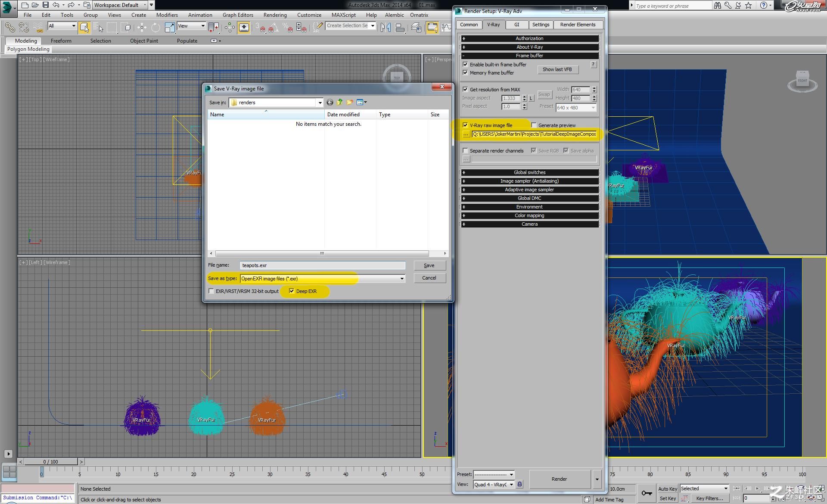Viewport: 827px width, 504px height.
Task: Toggle Window/Crossing selection mode
Action: tap(127, 28)
